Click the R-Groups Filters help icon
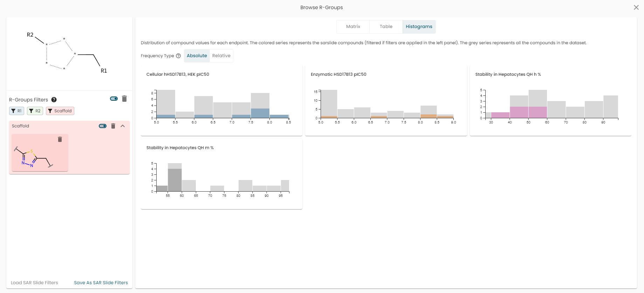 (54, 100)
